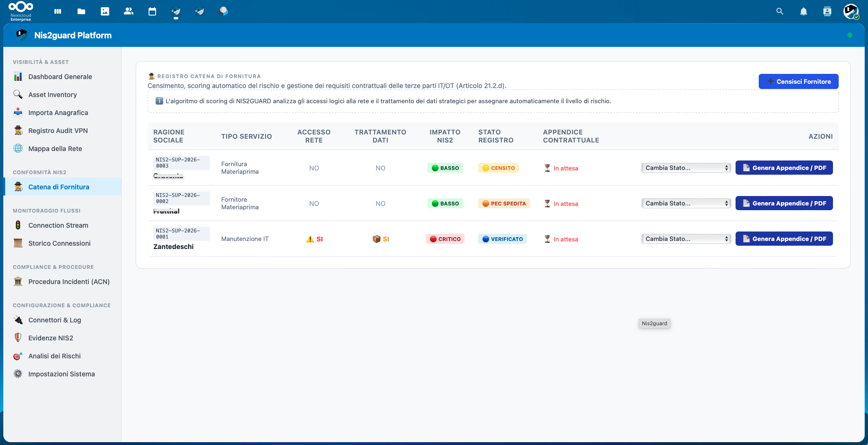Click the Nis2guard Platform logo icon
The width and height of the screenshot is (868, 445).
point(22,35)
